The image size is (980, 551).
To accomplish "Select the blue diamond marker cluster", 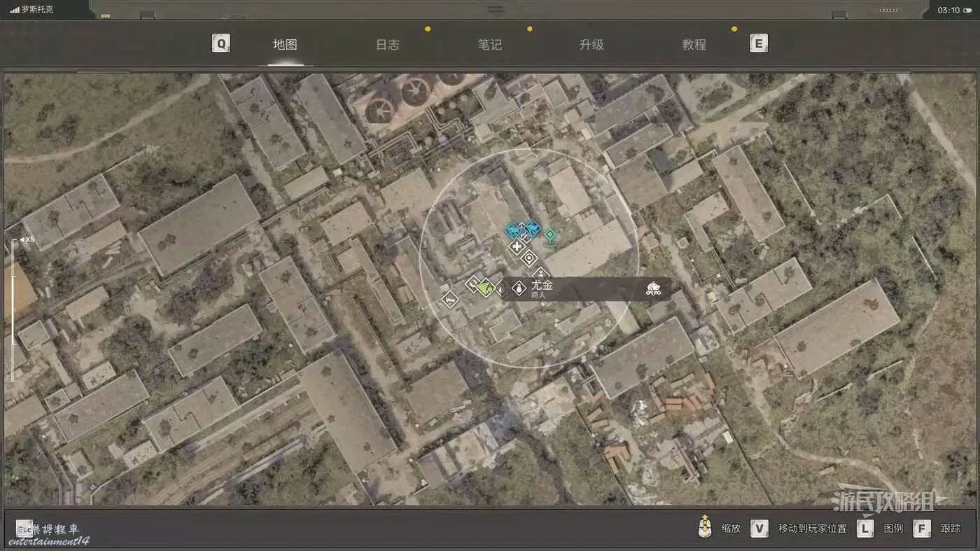I will pyautogui.click(x=523, y=230).
